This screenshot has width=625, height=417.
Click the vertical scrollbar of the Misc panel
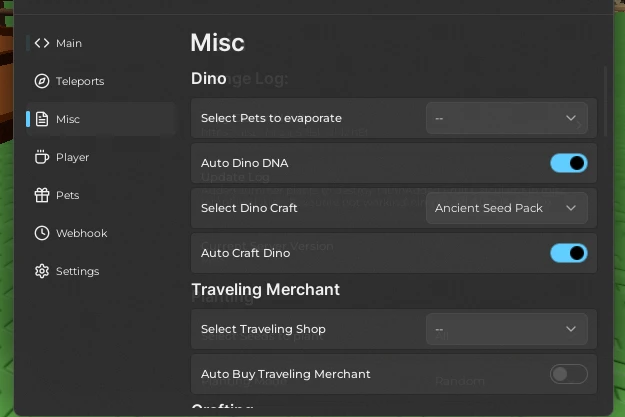605,102
